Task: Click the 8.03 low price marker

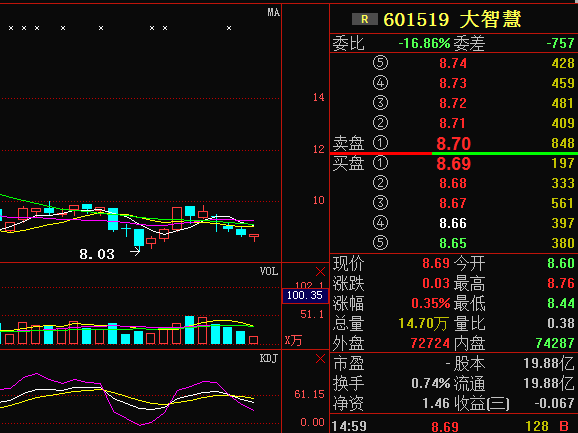Action: [x=97, y=254]
